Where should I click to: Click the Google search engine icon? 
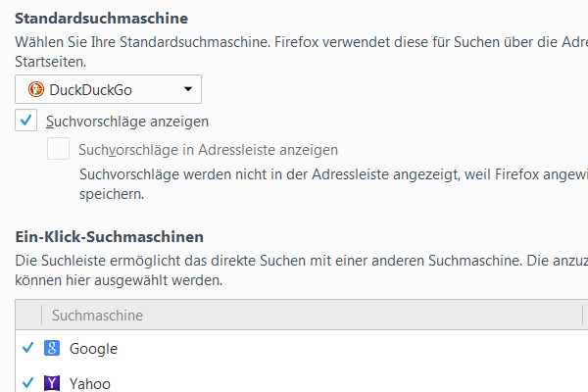pyautogui.click(x=53, y=348)
